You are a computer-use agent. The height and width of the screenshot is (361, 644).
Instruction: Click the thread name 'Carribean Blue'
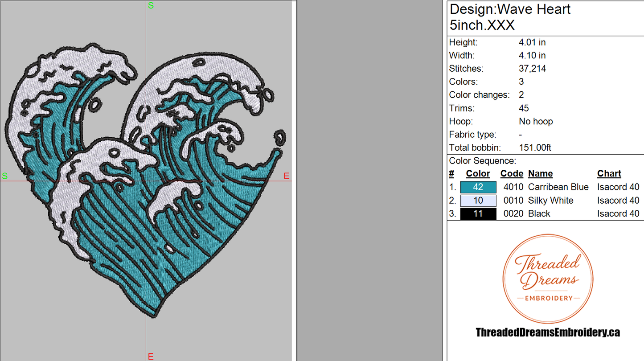(558, 187)
